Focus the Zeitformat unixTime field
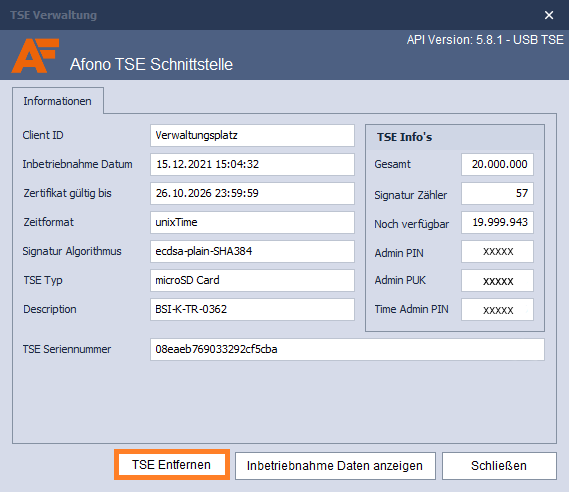The height and width of the screenshot is (492, 569). [252, 222]
